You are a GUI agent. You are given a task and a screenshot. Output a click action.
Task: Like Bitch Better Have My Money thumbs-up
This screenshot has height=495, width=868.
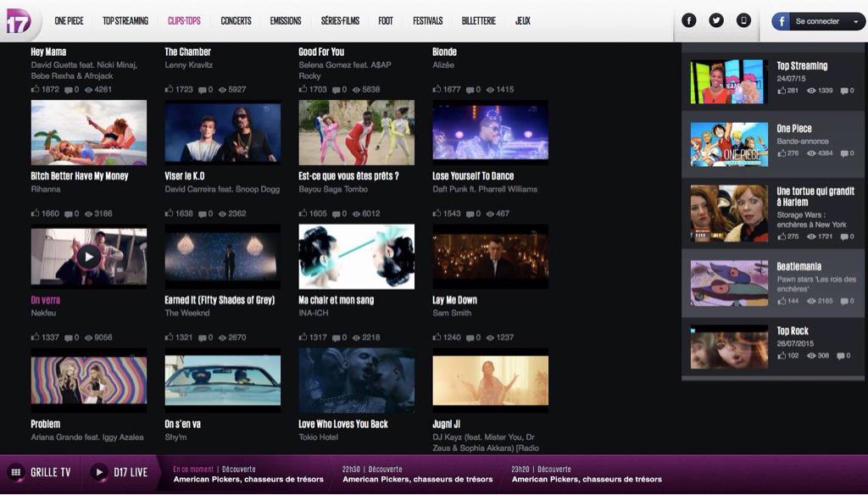point(36,213)
